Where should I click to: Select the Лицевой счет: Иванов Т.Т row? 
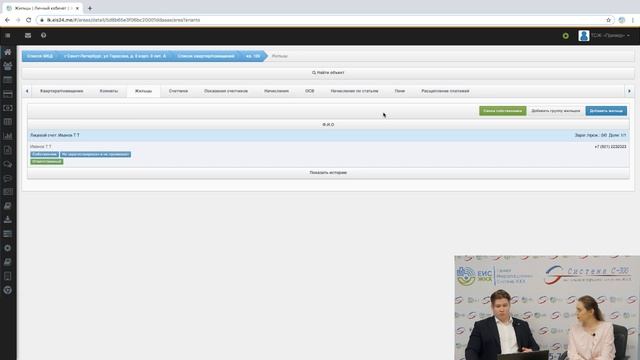pyautogui.click(x=328, y=135)
